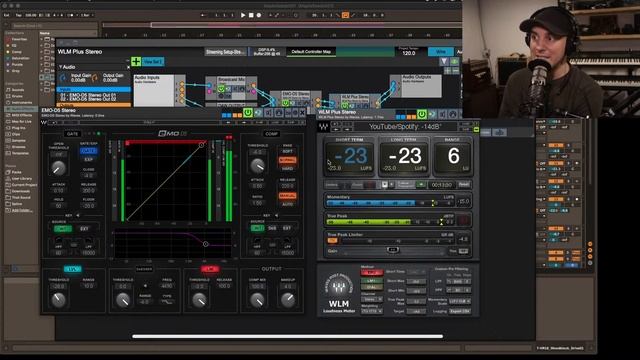
Task: Collapse the Audio section in the rack panel
Action: [x=61, y=67]
